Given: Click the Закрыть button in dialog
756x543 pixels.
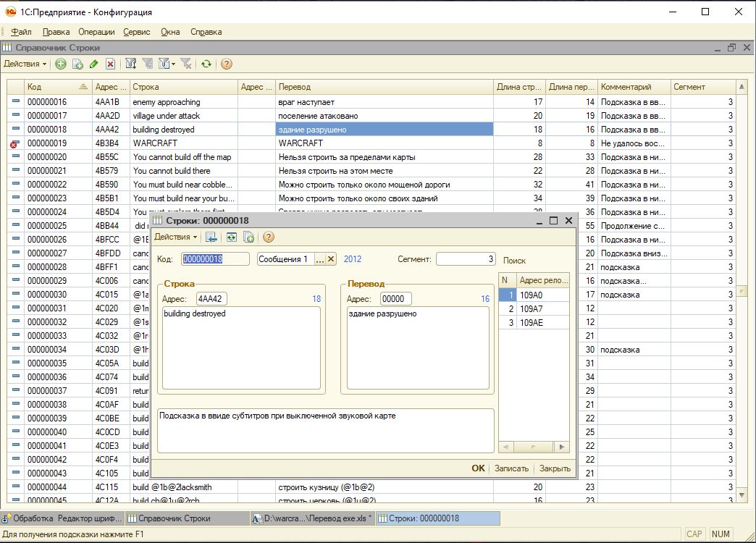Looking at the screenshot, I should point(555,468).
